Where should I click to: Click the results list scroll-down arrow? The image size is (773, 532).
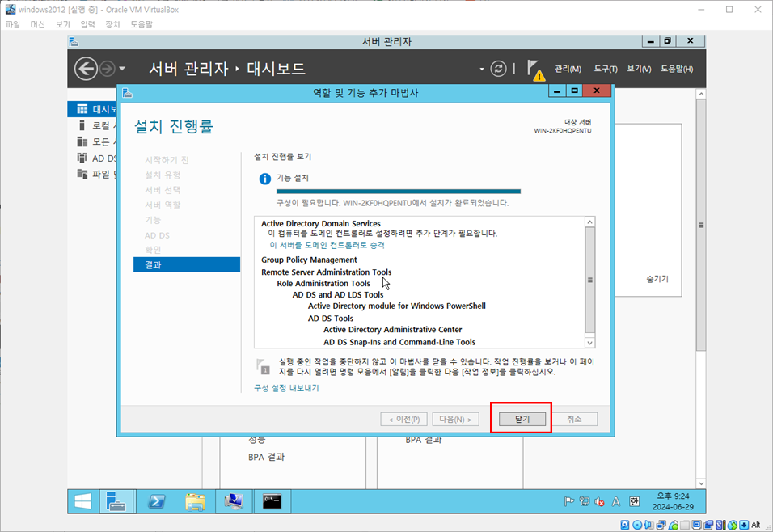tap(589, 342)
